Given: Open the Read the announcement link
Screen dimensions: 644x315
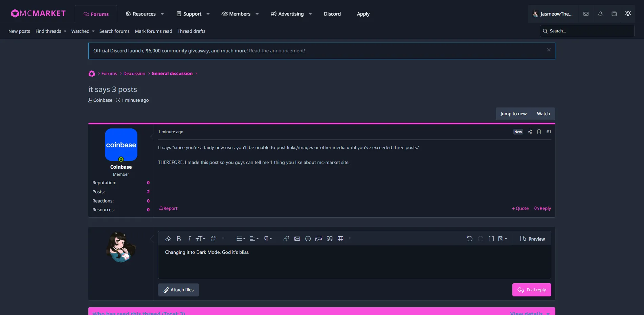Looking at the screenshot, I should (277, 51).
